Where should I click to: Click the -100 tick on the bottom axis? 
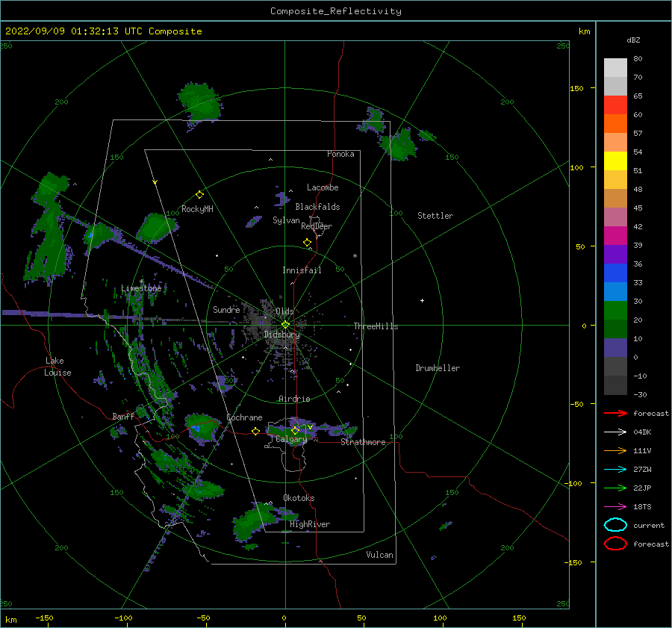(x=123, y=618)
